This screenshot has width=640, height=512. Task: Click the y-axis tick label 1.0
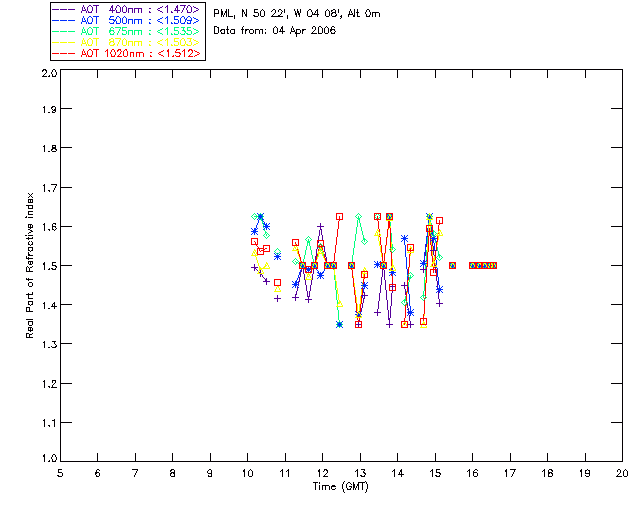[x=49, y=458]
